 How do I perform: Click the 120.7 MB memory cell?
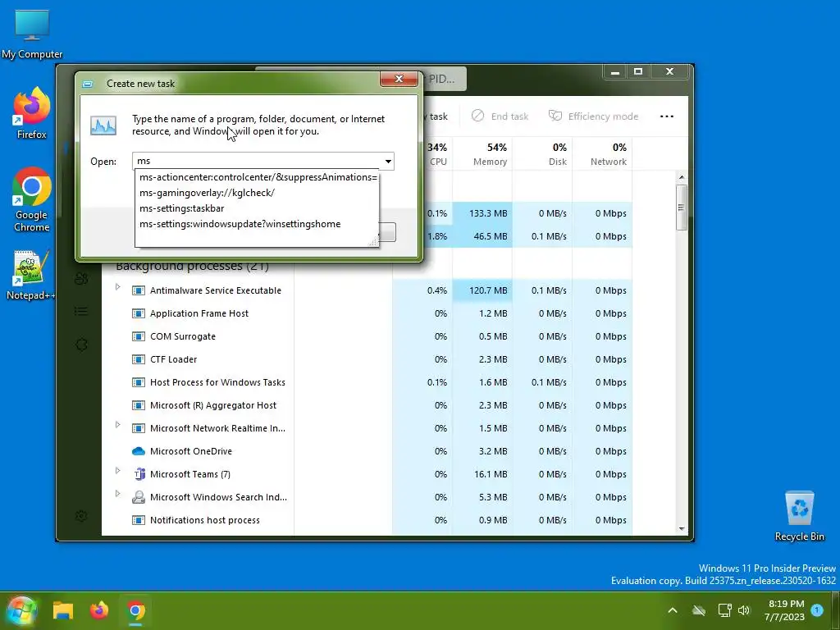[482, 290]
